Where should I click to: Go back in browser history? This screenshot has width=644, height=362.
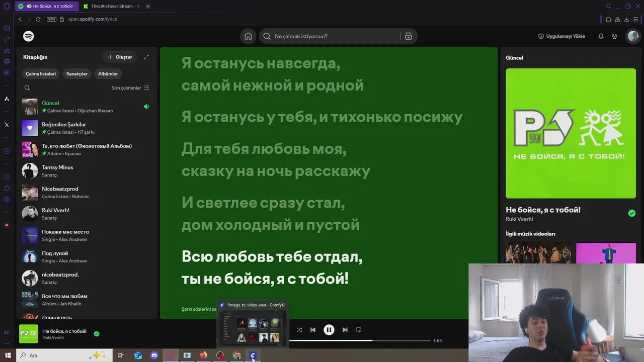(x=20, y=19)
